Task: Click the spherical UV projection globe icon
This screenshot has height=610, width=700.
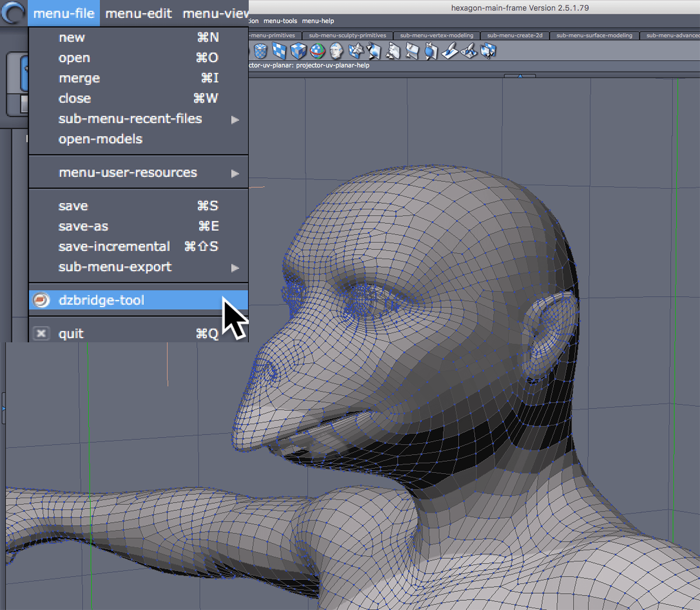Action: tap(317, 51)
